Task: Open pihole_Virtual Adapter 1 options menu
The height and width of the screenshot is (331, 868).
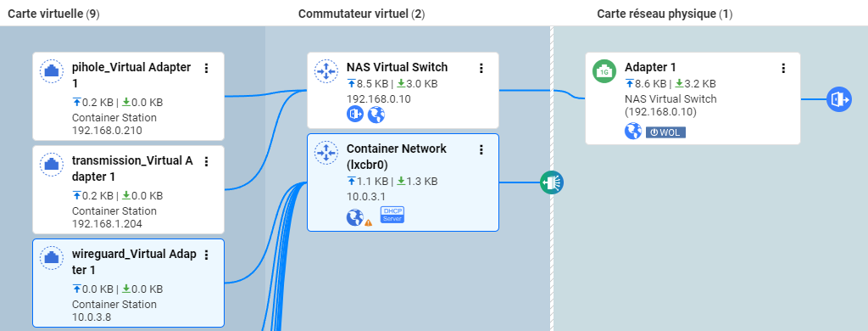Action: tap(207, 68)
